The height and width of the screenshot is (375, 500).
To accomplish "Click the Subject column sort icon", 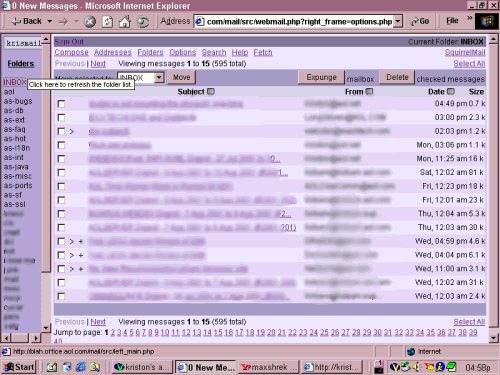I will pyautogui.click(x=211, y=91).
